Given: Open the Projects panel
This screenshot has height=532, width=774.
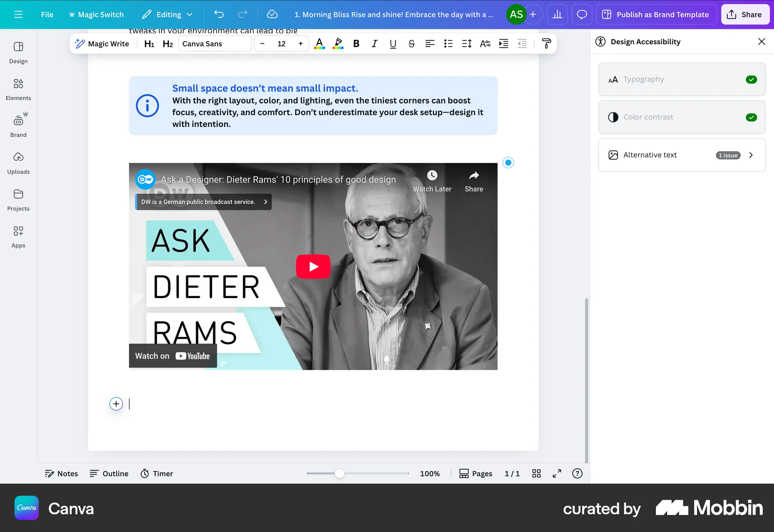Looking at the screenshot, I should coord(18,200).
